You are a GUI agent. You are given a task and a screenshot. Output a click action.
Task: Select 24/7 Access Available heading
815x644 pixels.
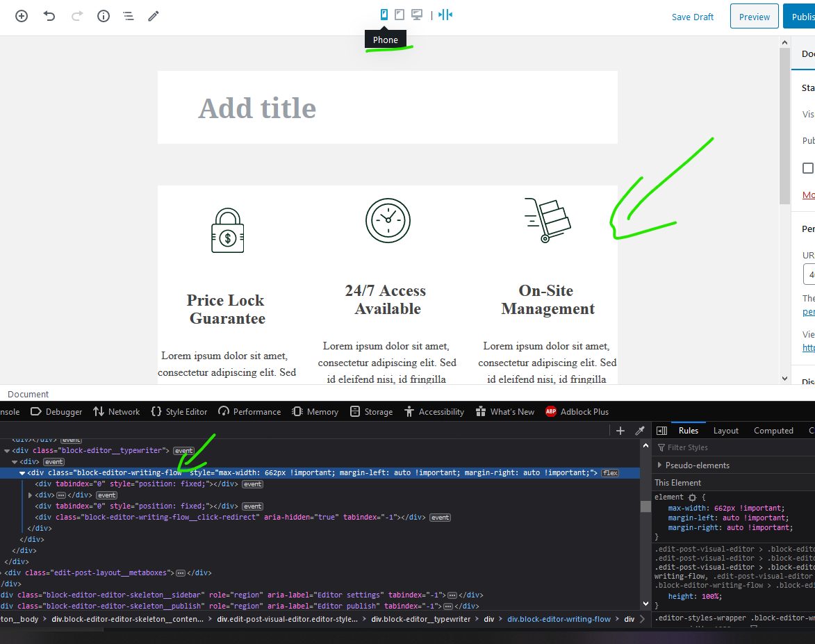click(386, 299)
